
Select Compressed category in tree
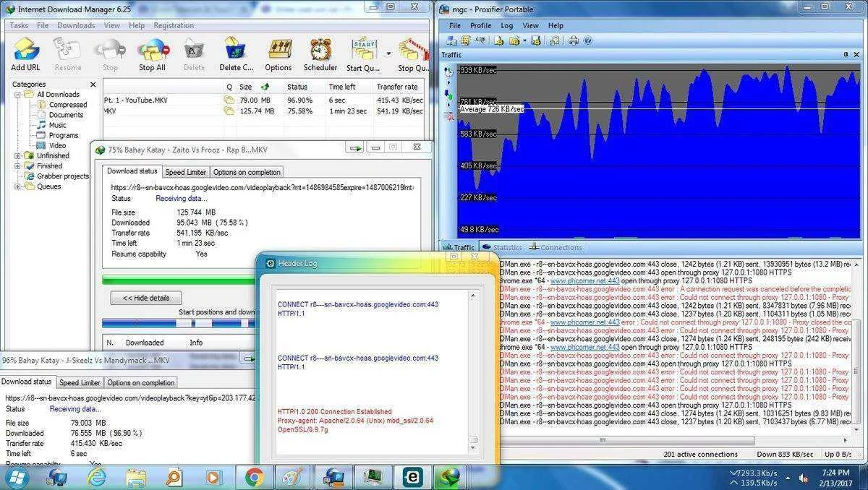pos(68,105)
